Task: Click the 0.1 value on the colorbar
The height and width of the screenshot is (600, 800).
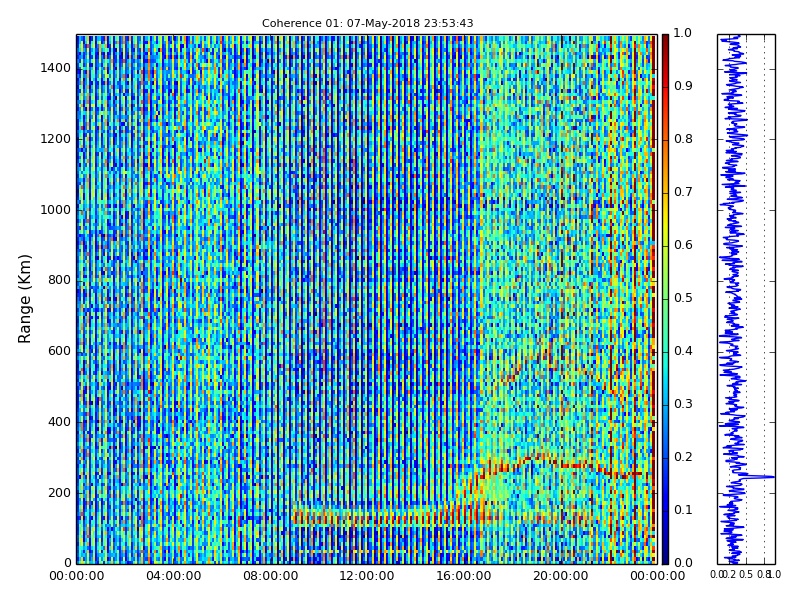Action: pyautogui.click(x=683, y=510)
